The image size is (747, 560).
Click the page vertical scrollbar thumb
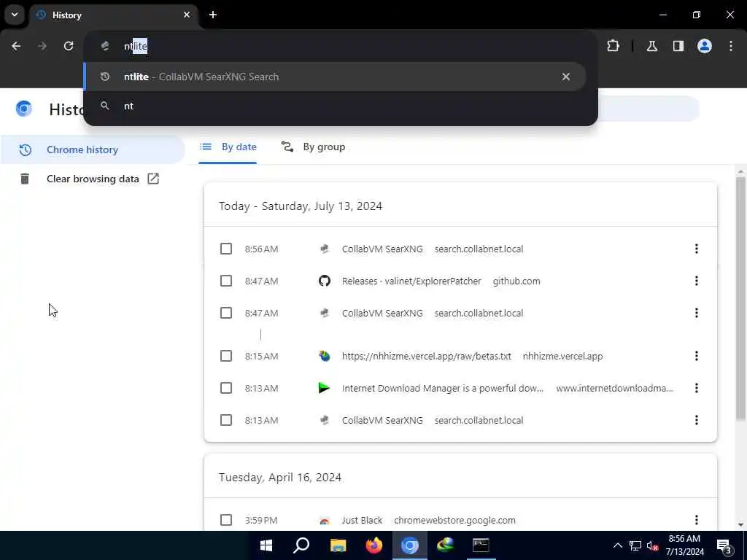pos(740,298)
